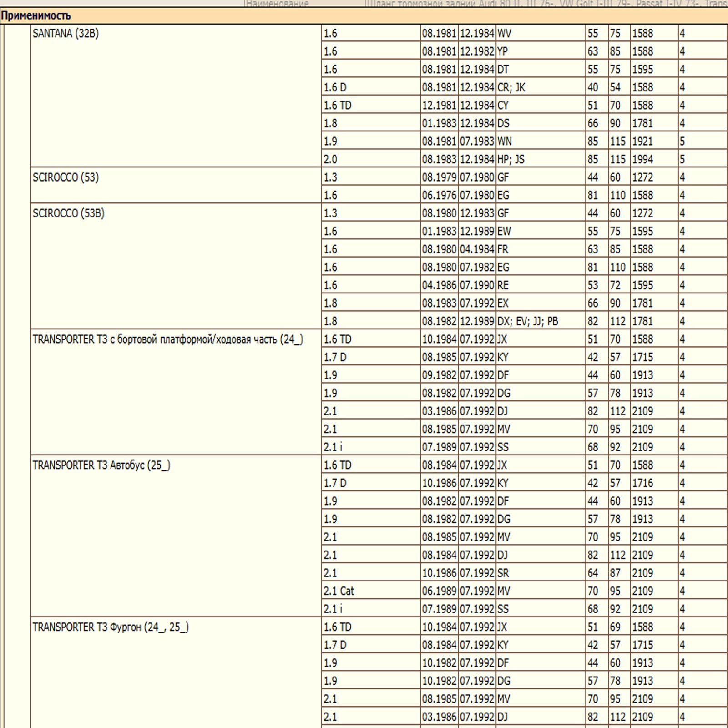This screenshot has width=728, height=728.
Task: Click the engine code WN cell
Action: [x=541, y=142]
